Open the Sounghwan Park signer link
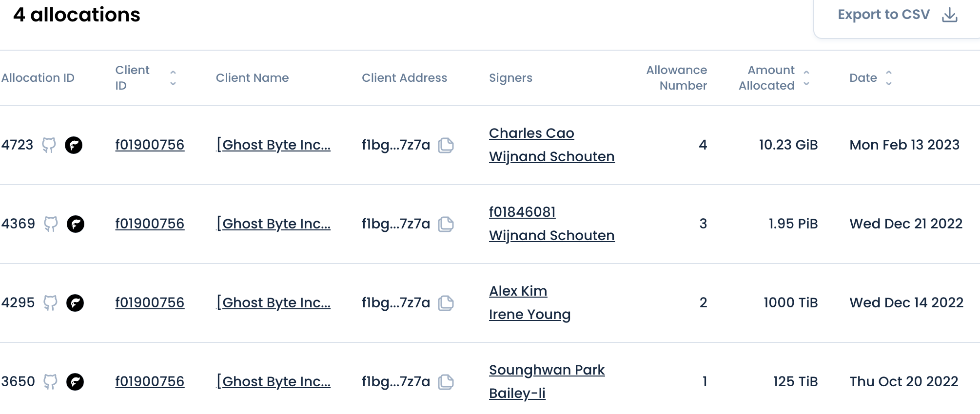Screen dimensions: 980x414 point(547,370)
